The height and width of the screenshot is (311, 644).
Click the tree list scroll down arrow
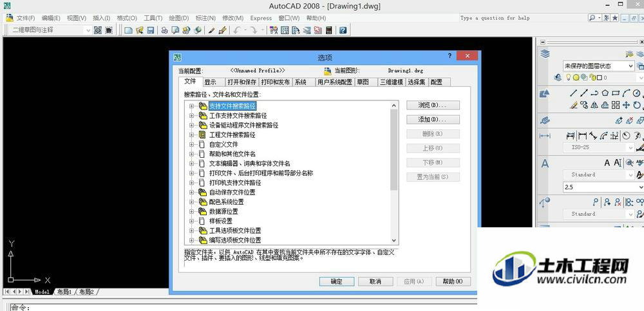pos(394,240)
